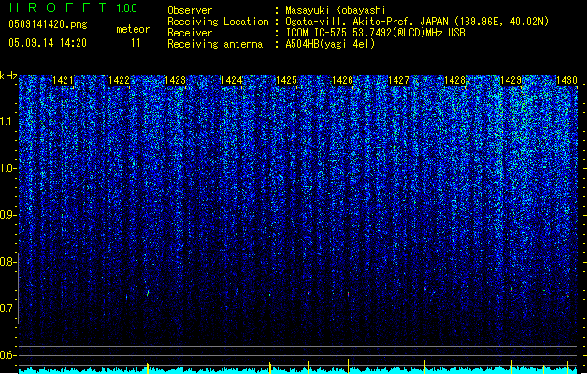This screenshot has width=588, height=374.
Task: Click the Receiving antenna label
Action: pyautogui.click(x=215, y=44)
